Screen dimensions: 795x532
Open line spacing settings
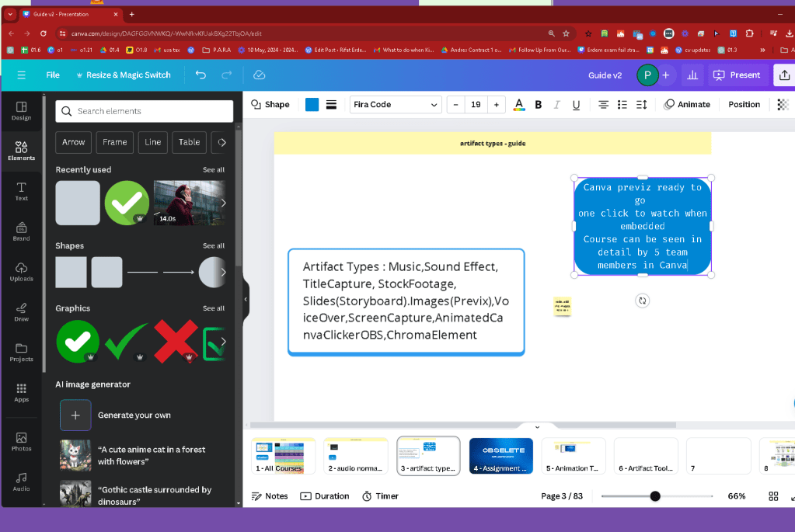(641, 104)
